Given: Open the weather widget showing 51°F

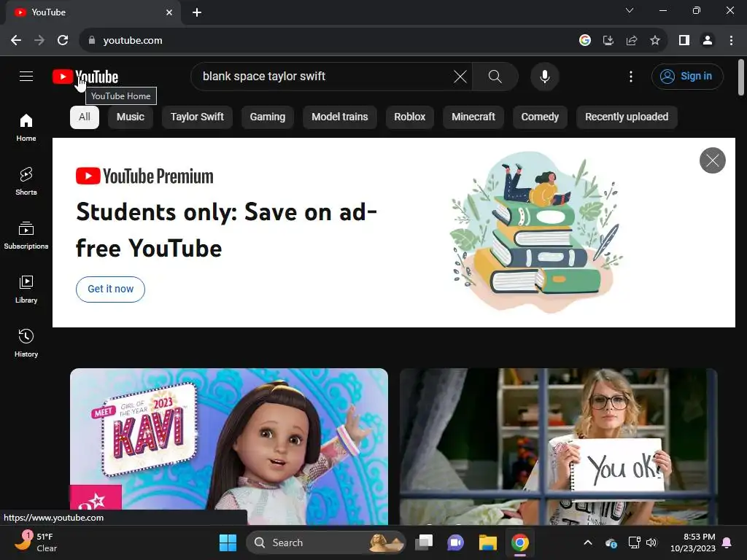Looking at the screenshot, I should coord(36,542).
